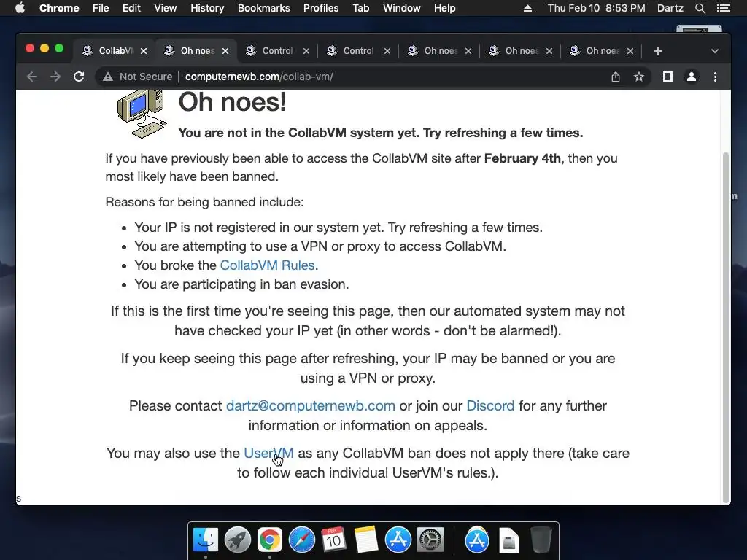Open the disk image file in Dock
The image size is (747, 560).
click(508, 540)
